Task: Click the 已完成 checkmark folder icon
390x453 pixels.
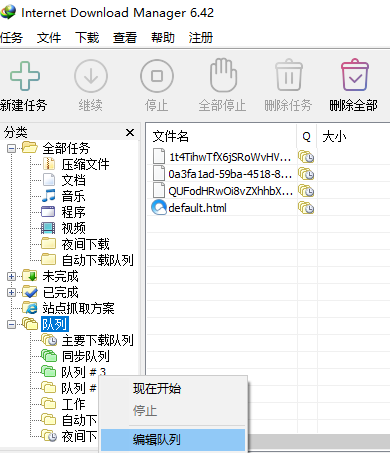Action: 30,292
